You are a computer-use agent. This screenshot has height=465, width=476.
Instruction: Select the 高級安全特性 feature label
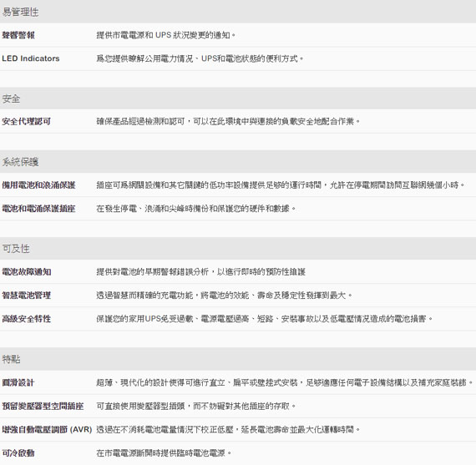[27, 319]
